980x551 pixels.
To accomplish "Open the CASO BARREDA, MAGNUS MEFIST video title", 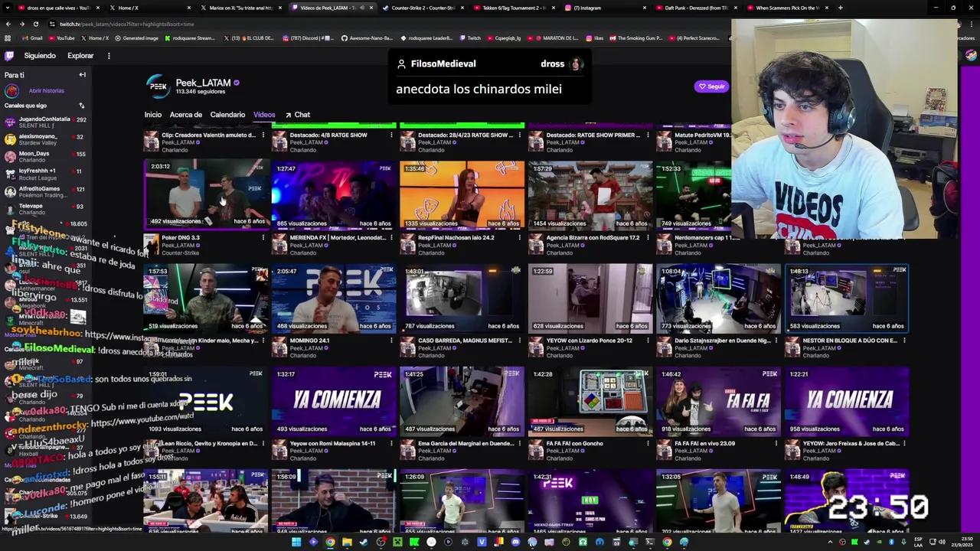I will click(x=465, y=341).
